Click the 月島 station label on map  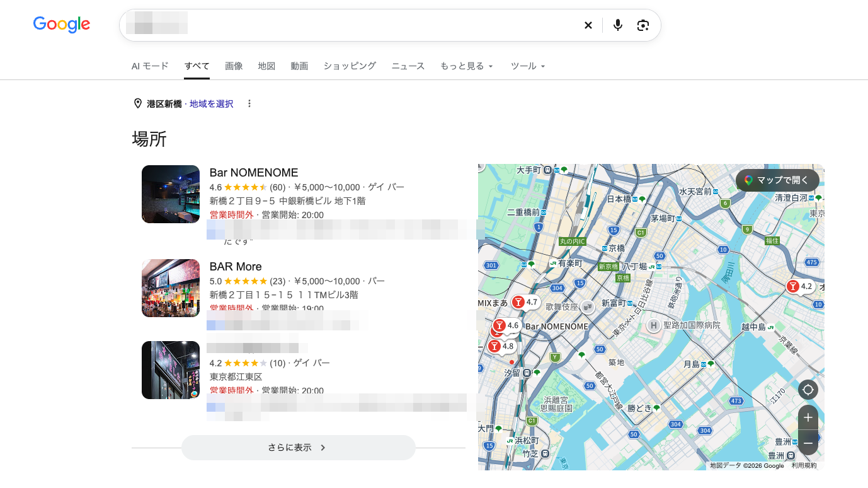691,364
